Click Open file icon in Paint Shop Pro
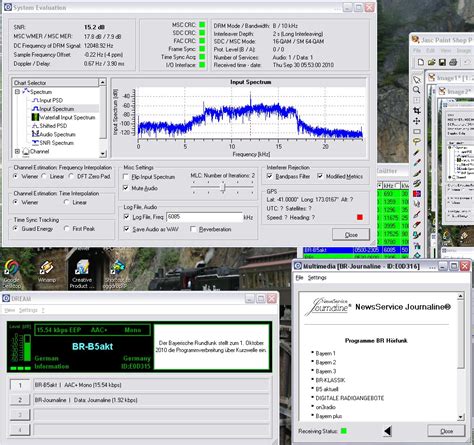 click(x=431, y=62)
